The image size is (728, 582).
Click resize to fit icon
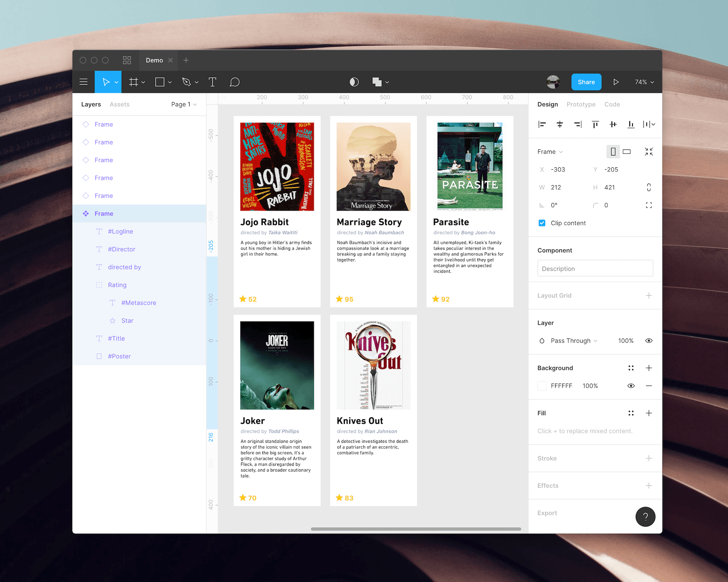coord(648,152)
